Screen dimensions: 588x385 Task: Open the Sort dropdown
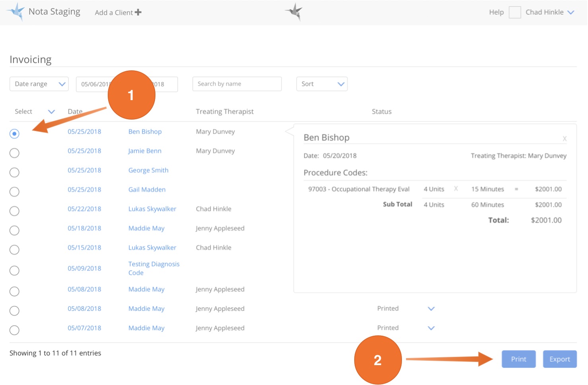(322, 84)
